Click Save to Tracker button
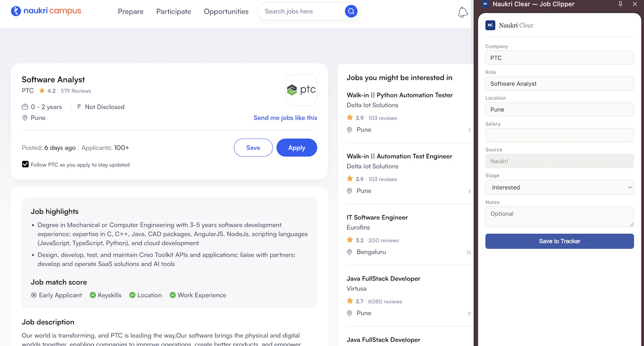This screenshot has width=644, height=346. [x=559, y=241]
